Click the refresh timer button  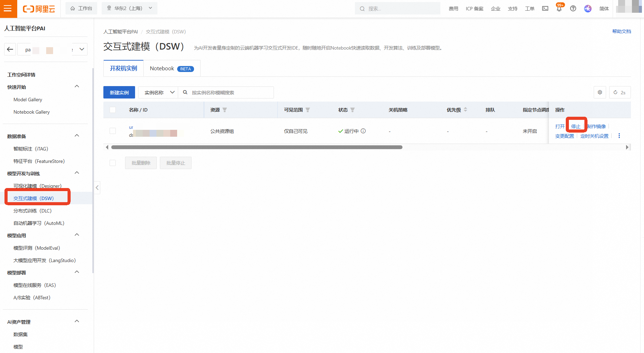pyautogui.click(x=620, y=92)
